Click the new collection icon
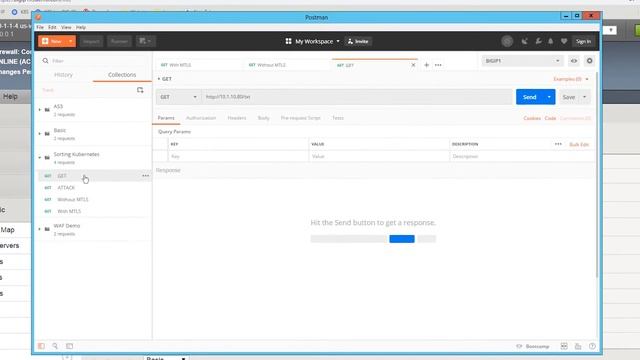The image size is (640, 360). click(140, 90)
